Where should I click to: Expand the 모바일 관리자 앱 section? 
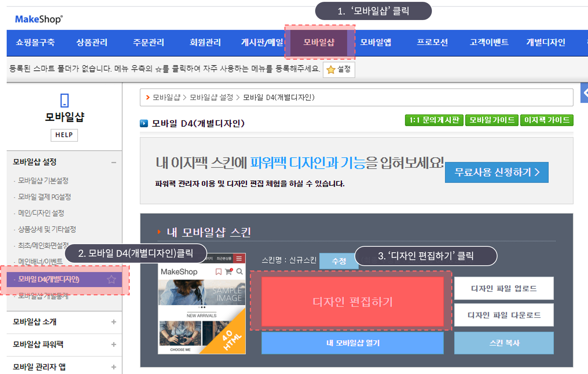click(114, 367)
